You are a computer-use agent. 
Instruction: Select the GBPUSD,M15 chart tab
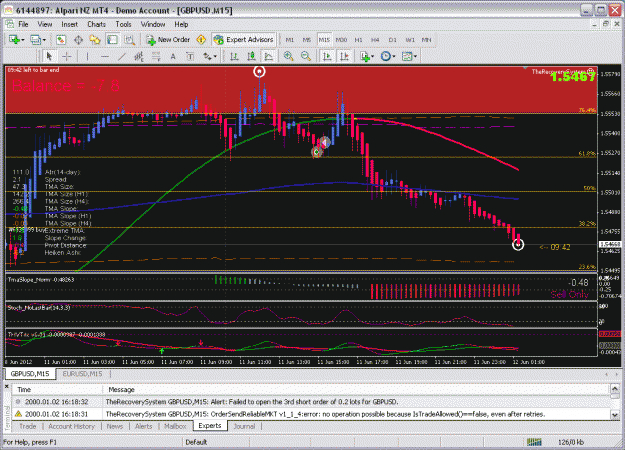coord(30,374)
